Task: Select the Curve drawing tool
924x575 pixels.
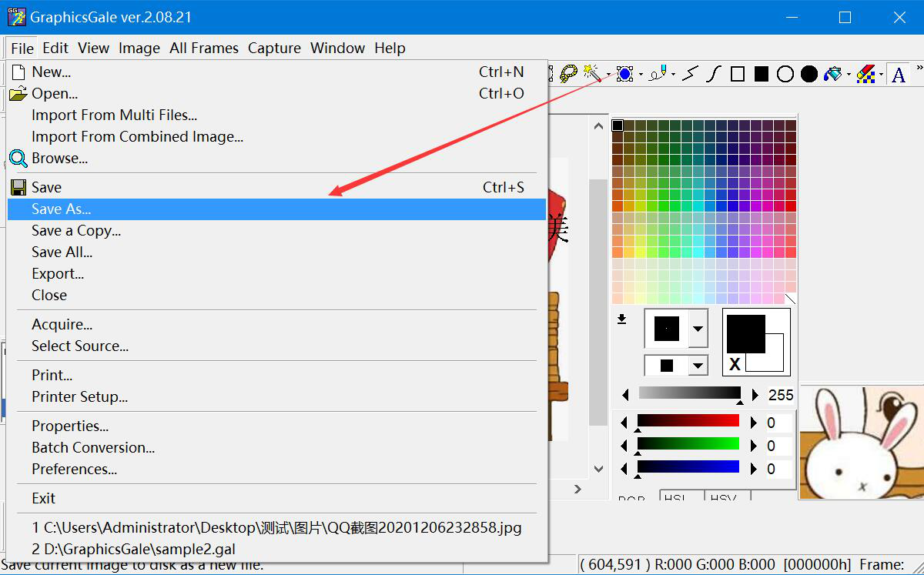Action: coord(714,74)
